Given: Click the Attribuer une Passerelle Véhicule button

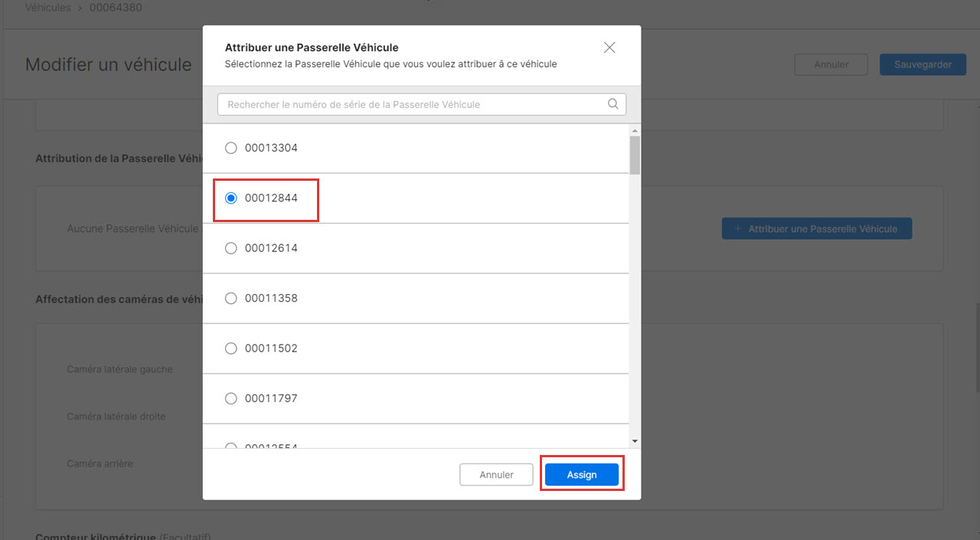Looking at the screenshot, I should tap(816, 228).
